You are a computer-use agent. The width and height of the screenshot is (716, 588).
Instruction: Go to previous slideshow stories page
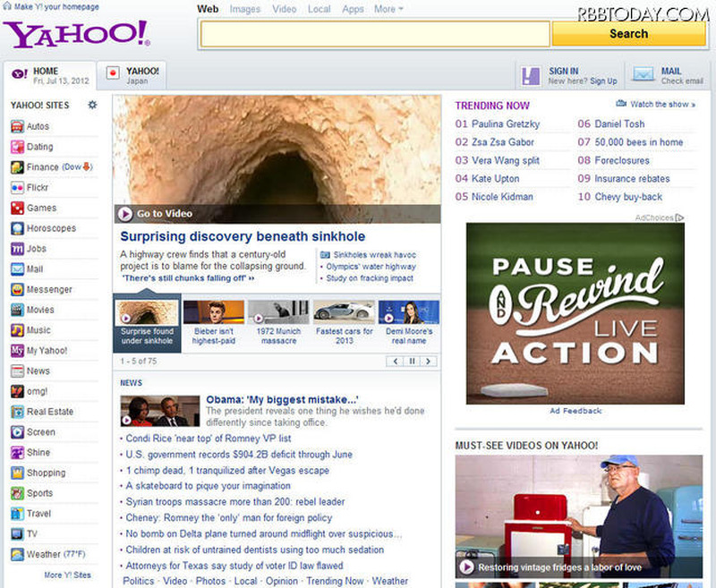tap(396, 362)
